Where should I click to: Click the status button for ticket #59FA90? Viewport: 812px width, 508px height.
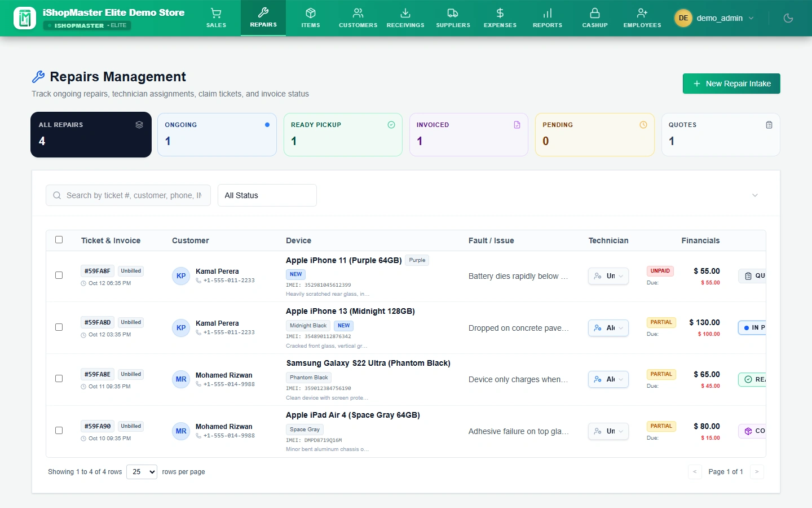[x=752, y=431]
